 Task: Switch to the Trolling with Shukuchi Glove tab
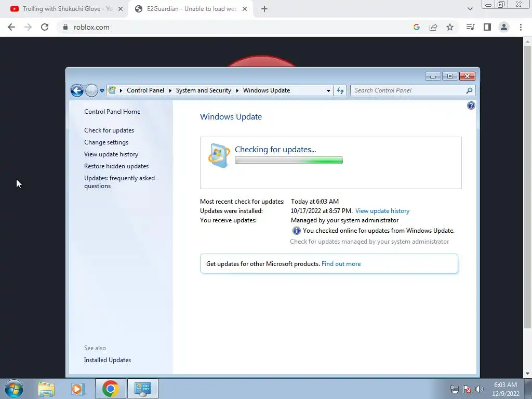tap(63, 9)
